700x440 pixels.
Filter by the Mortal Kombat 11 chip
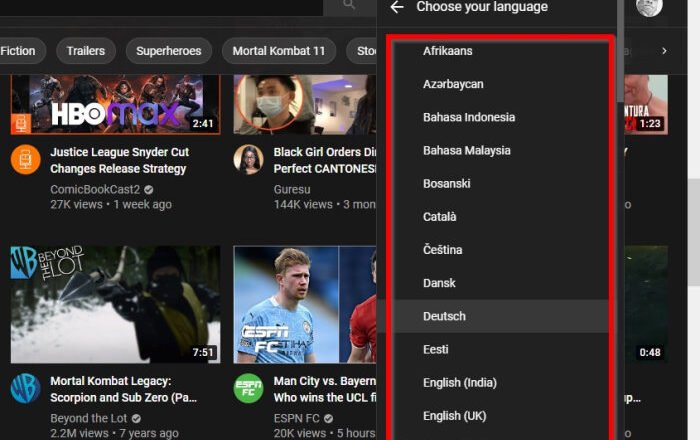click(279, 51)
